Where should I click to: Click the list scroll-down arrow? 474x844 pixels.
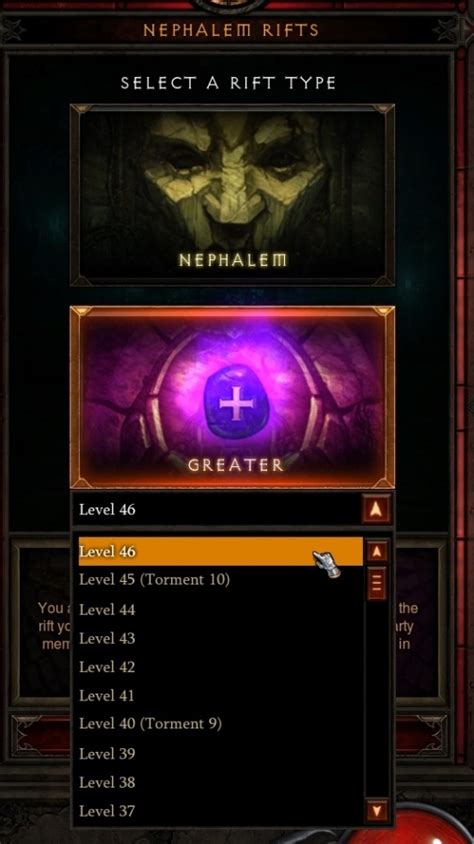(x=377, y=809)
